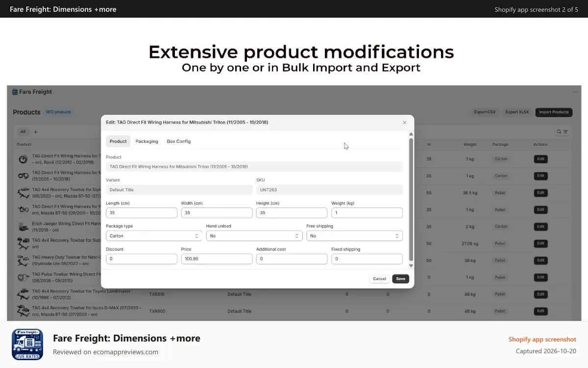The width and height of the screenshot is (588, 368).
Task: Add a new view with the plus icon
Action: coord(36,131)
